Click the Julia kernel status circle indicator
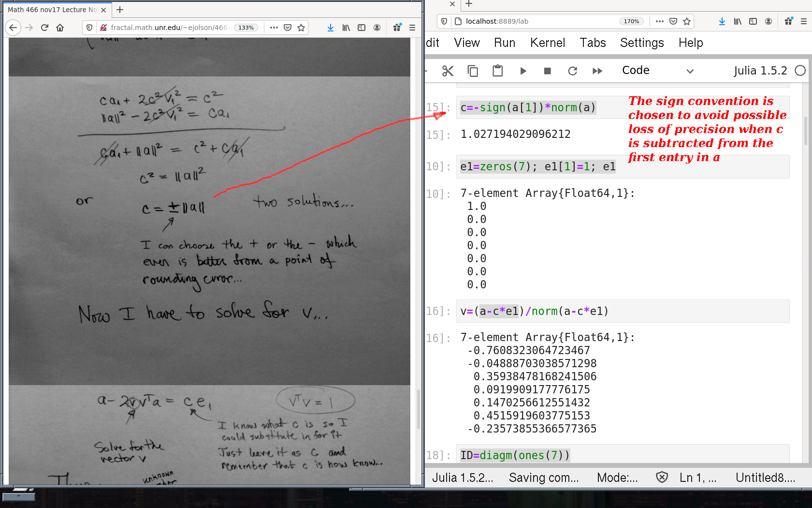Viewport: 812px width, 508px height. pos(800,71)
